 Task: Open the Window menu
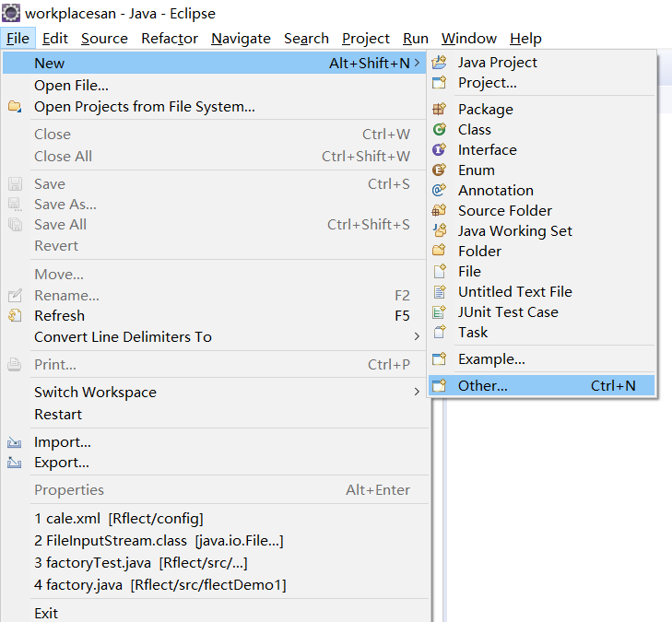(x=469, y=39)
